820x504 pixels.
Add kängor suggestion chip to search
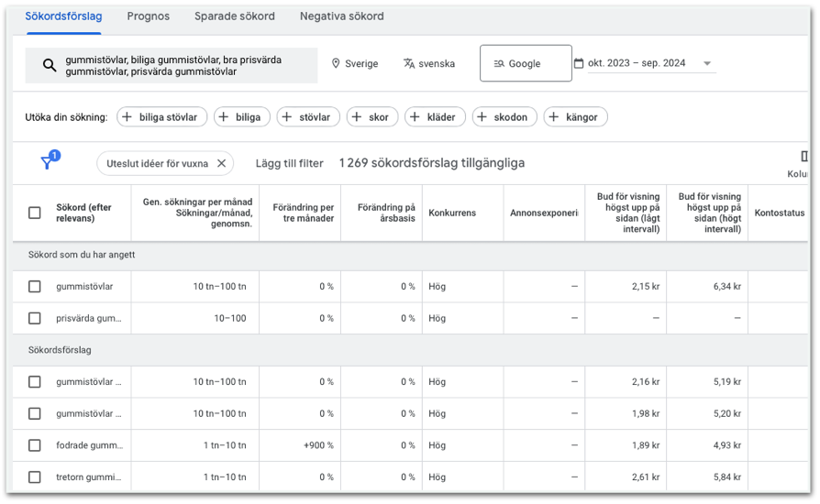[x=575, y=117]
